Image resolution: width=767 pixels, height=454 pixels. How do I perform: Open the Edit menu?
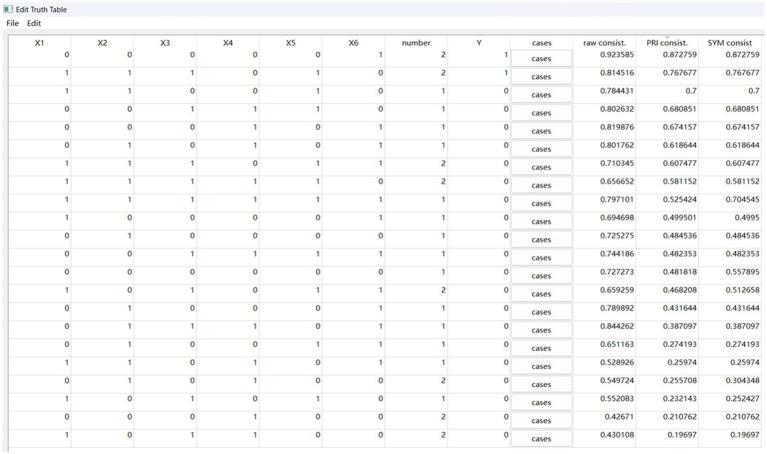click(x=34, y=23)
